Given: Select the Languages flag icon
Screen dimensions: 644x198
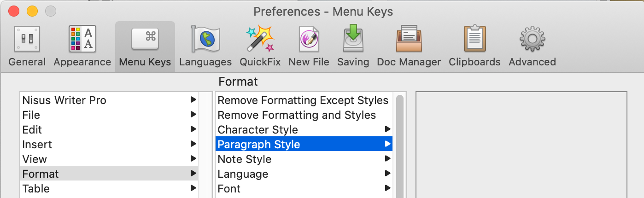Looking at the screenshot, I should (205, 39).
